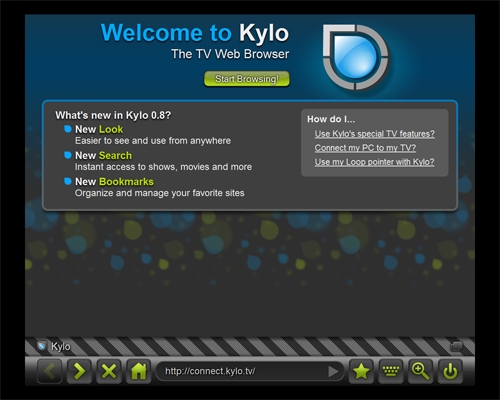Stop page loading with the X button
Viewport: 500px width, 400px height.
(x=109, y=371)
